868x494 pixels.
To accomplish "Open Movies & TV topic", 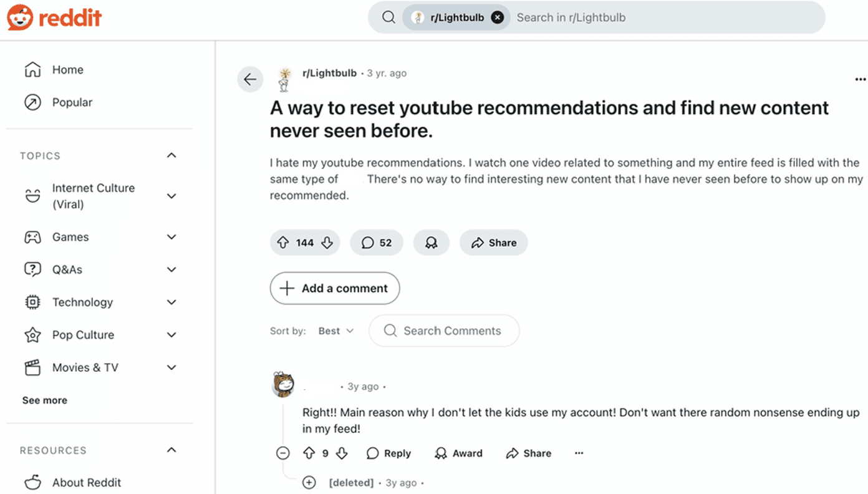I will click(85, 367).
